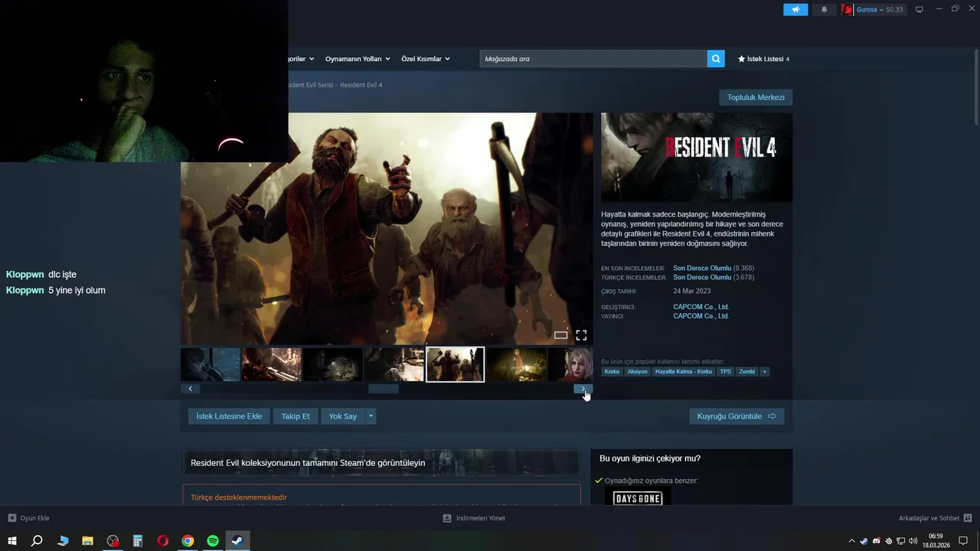This screenshot has width=980, height=551.
Task: Open Google Chrome from taskbar
Action: click(x=188, y=541)
